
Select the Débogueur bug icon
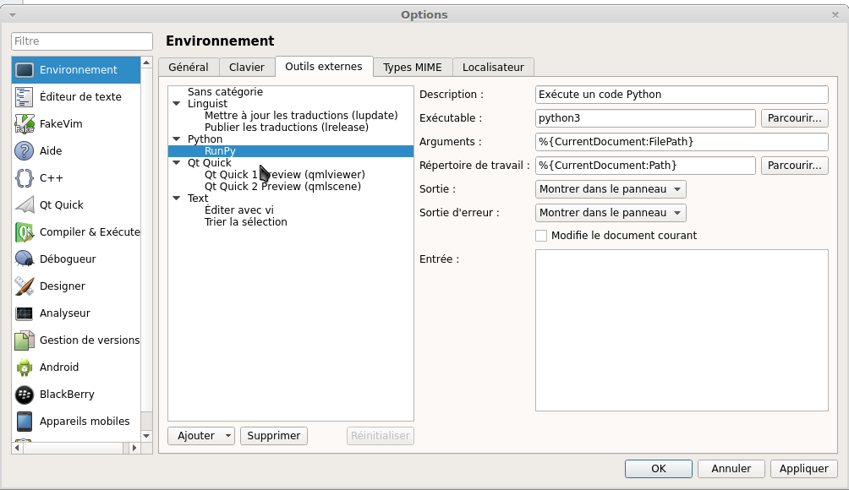click(x=24, y=259)
